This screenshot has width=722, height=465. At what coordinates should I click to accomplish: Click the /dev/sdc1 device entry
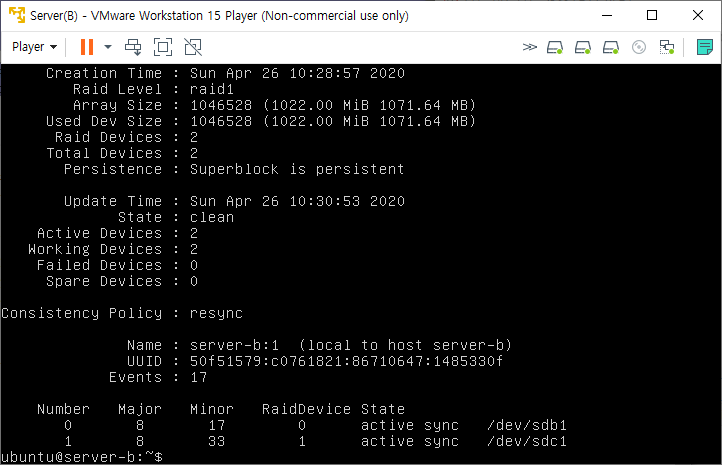527,441
